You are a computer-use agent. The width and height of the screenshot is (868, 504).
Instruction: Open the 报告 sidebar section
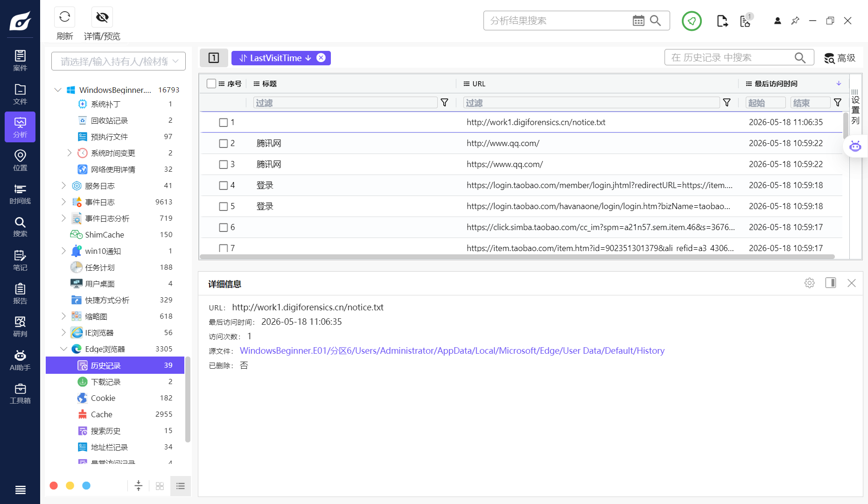click(20, 294)
